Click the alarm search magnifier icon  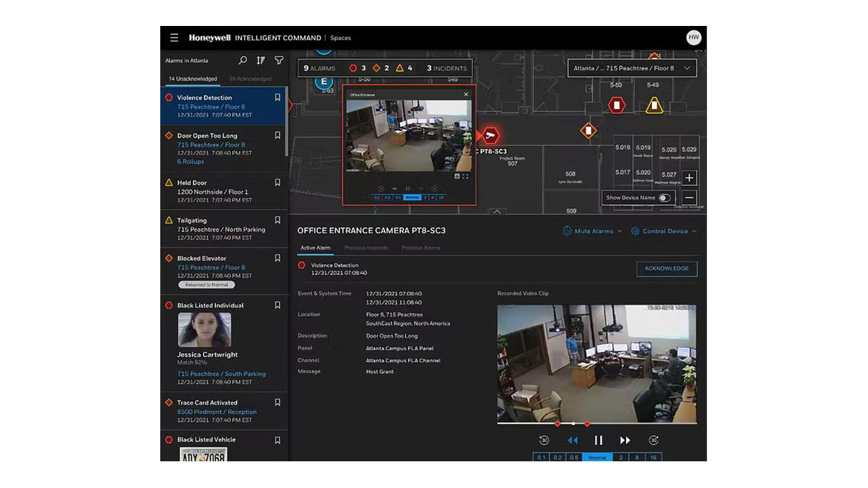click(243, 60)
